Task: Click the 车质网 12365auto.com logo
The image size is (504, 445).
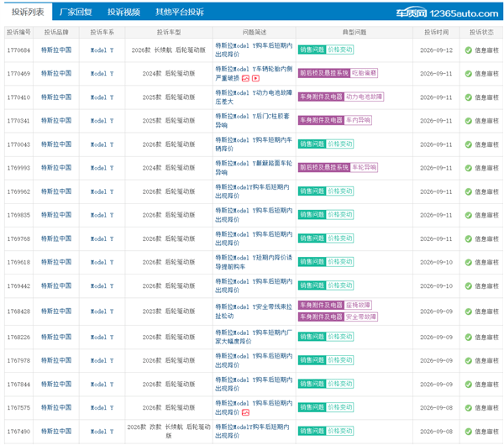Action: click(447, 13)
